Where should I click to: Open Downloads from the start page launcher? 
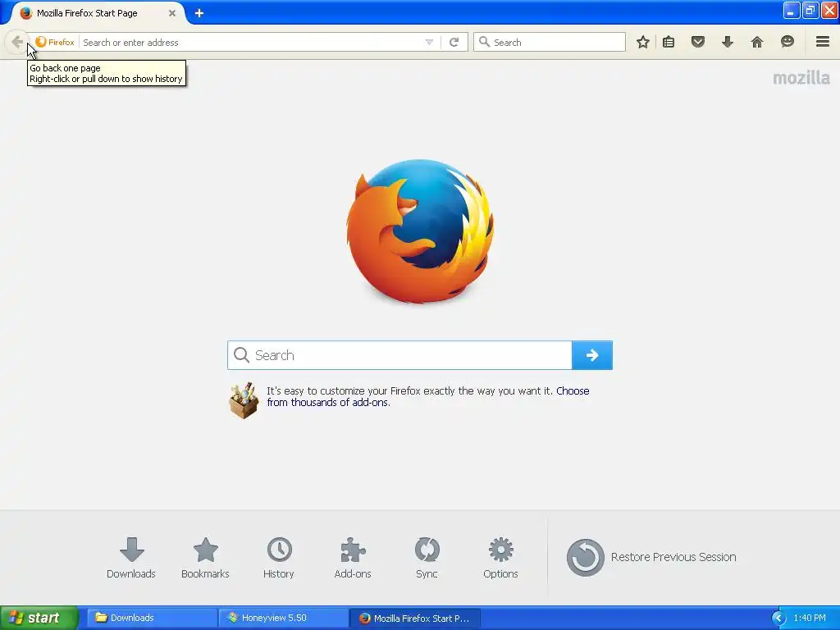pyautogui.click(x=130, y=558)
